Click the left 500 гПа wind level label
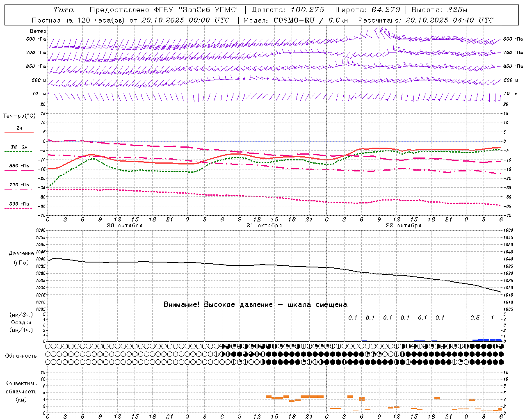The image size is (525, 420). click(36, 39)
